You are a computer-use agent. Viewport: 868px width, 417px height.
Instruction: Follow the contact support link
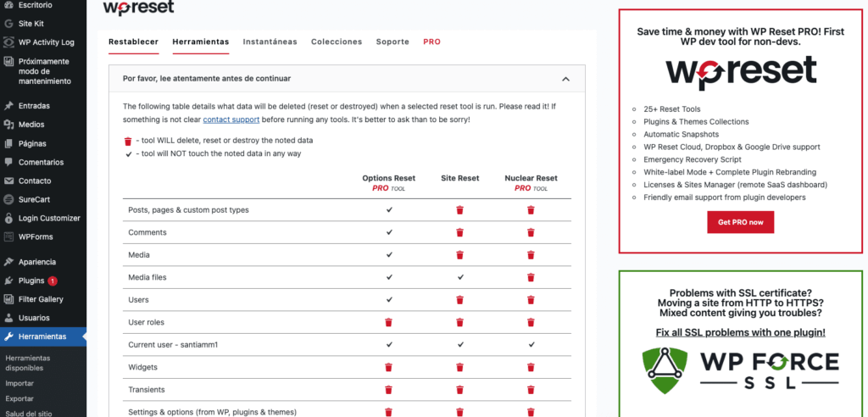click(x=231, y=120)
